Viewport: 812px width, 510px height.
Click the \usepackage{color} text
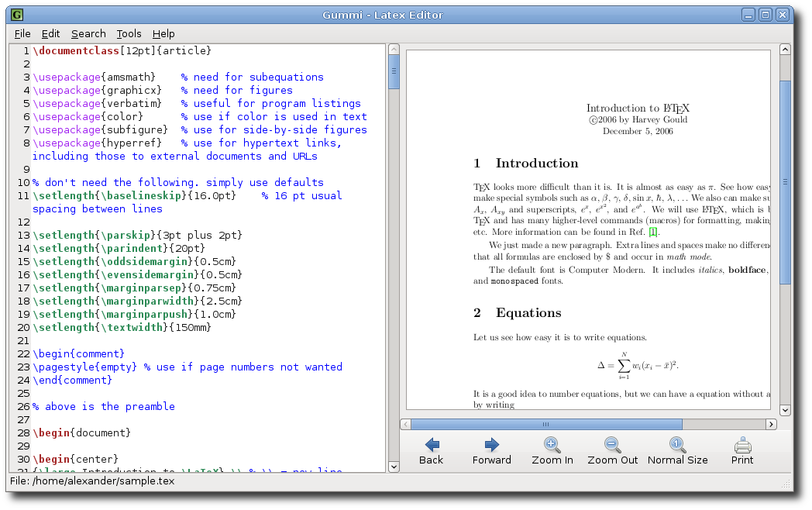coord(88,116)
